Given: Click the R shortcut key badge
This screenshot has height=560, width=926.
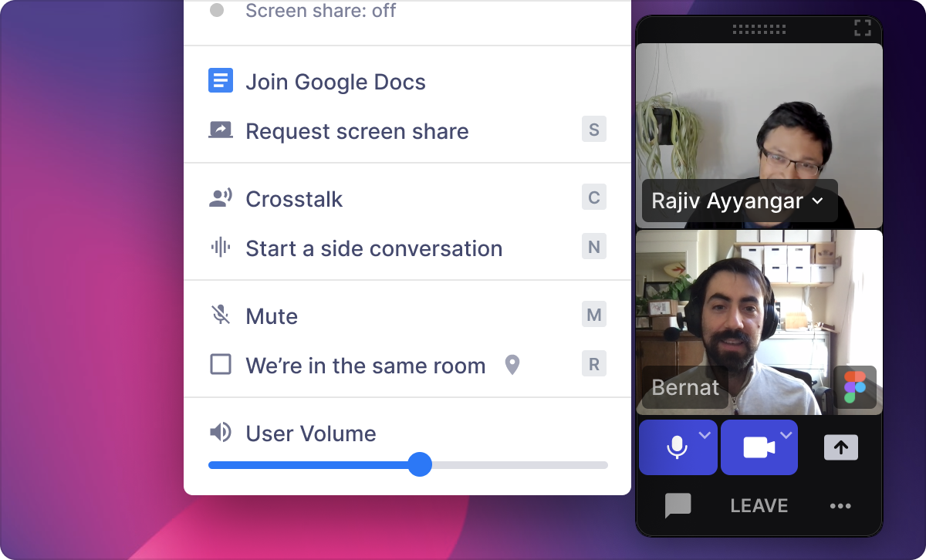Looking at the screenshot, I should pos(594,364).
